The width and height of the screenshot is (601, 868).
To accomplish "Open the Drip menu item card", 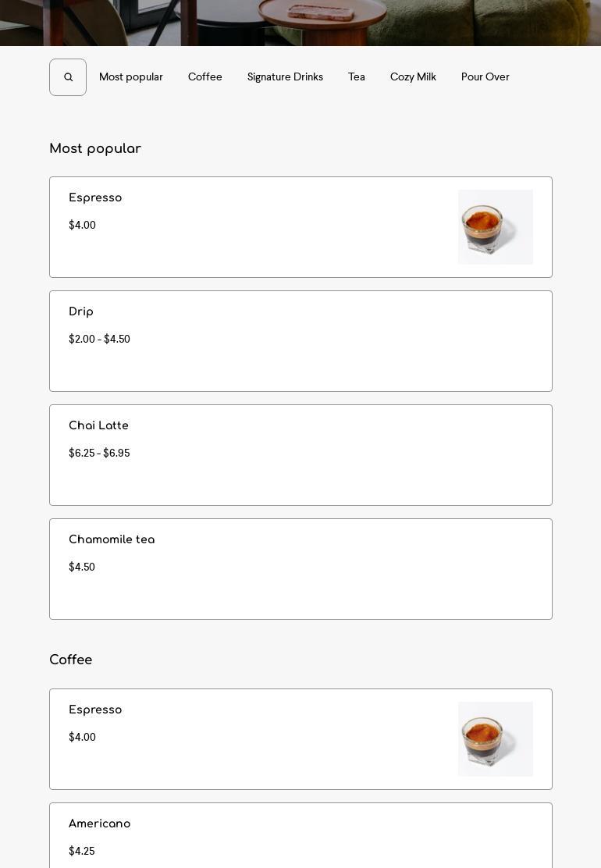I will click(x=300, y=341).
